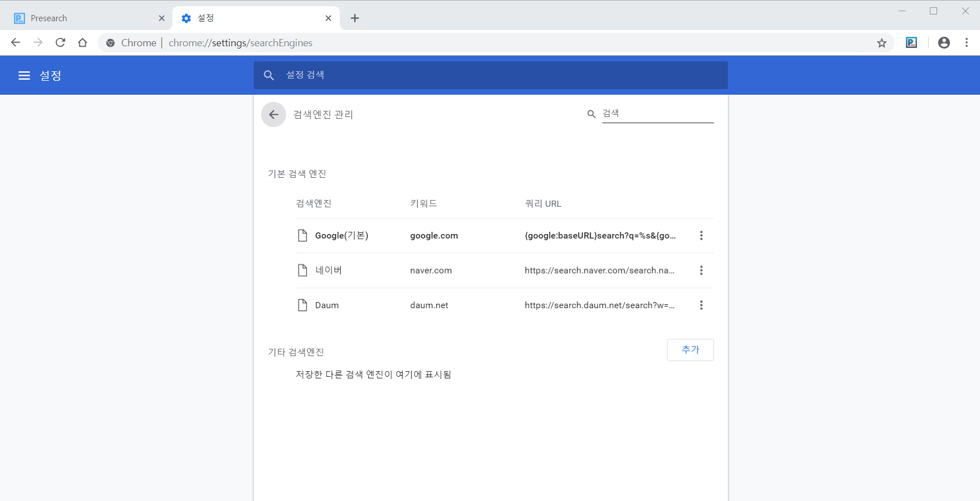The image size is (980, 501).
Task: Click the 검색엔진 관리 page title
Action: 323,114
